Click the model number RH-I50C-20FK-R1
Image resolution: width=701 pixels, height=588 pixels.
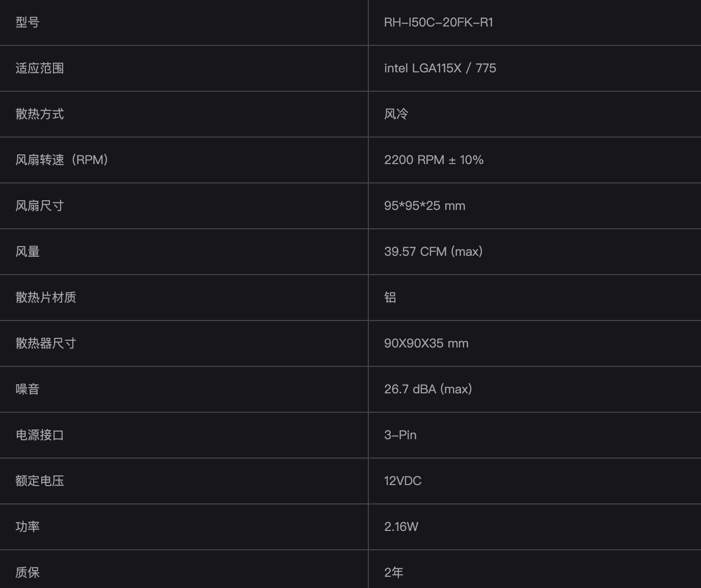438,22
